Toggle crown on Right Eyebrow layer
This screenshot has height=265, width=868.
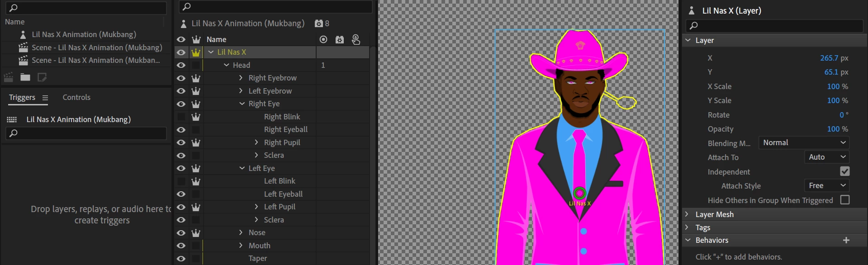point(196,78)
